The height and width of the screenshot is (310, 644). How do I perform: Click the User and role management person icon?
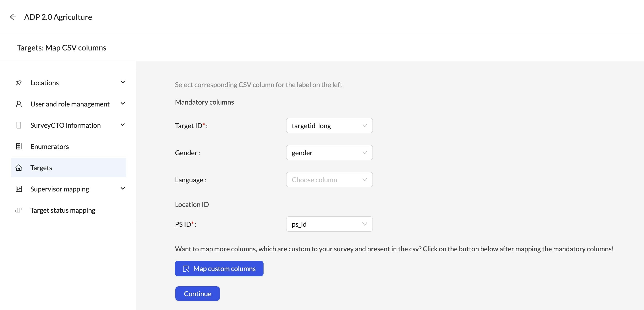19,104
